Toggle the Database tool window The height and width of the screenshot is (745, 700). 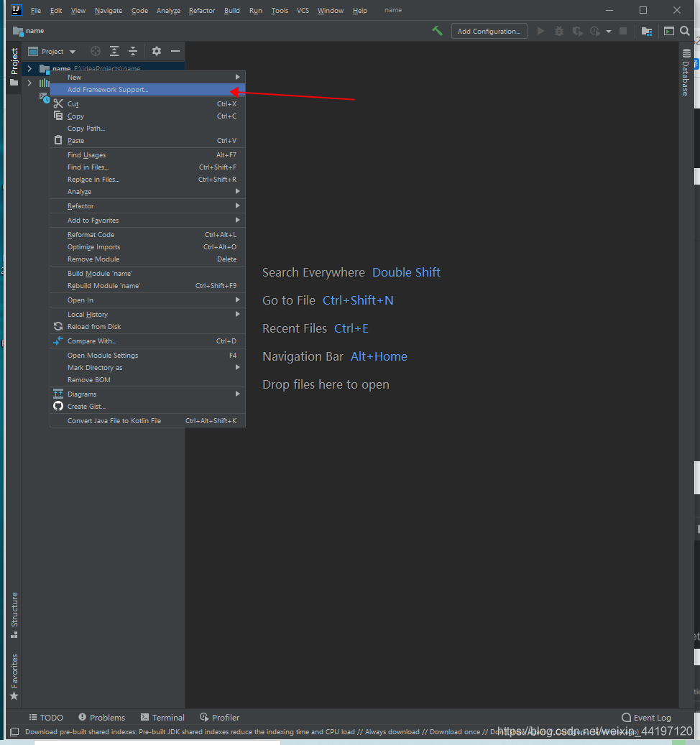(686, 73)
